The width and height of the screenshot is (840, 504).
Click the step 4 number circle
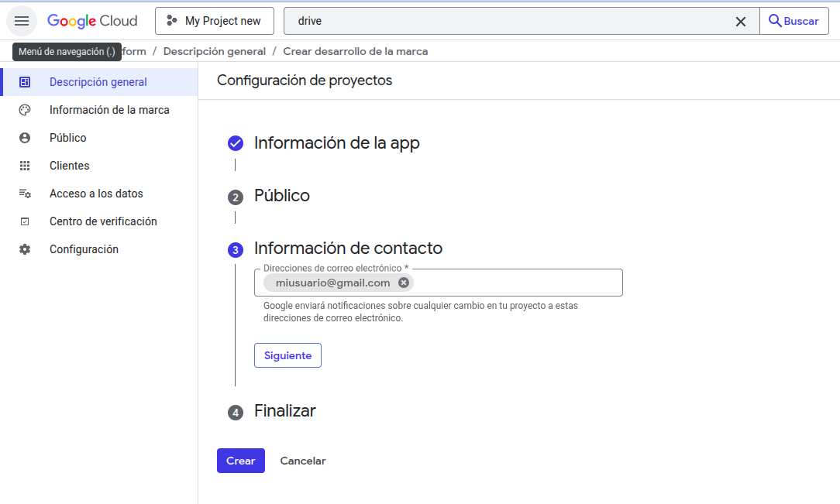coord(235,413)
